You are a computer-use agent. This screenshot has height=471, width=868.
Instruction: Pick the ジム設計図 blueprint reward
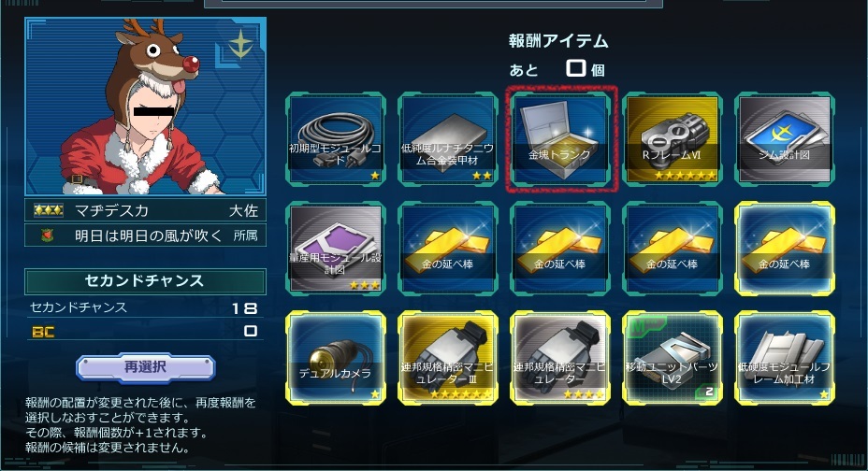[784, 138]
